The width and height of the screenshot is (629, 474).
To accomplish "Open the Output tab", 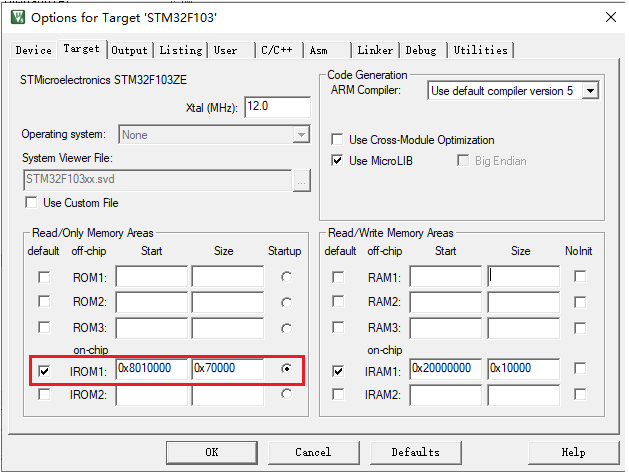I will 130,51.
